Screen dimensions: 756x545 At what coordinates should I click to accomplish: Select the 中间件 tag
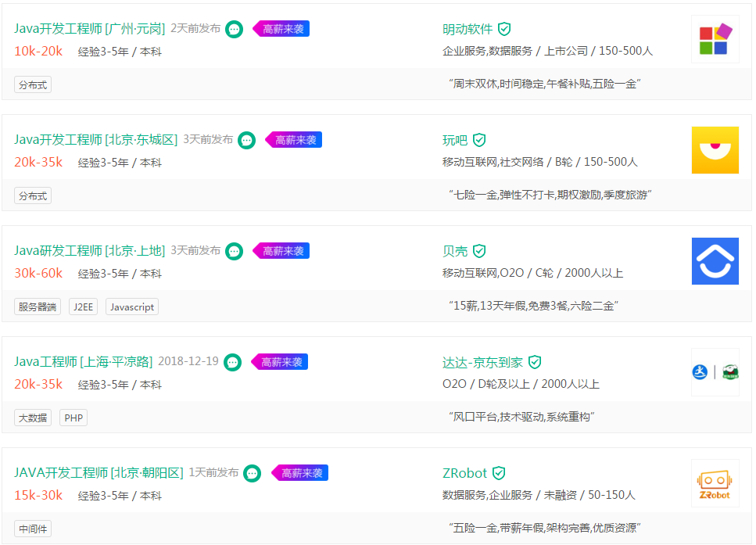coord(33,529)
